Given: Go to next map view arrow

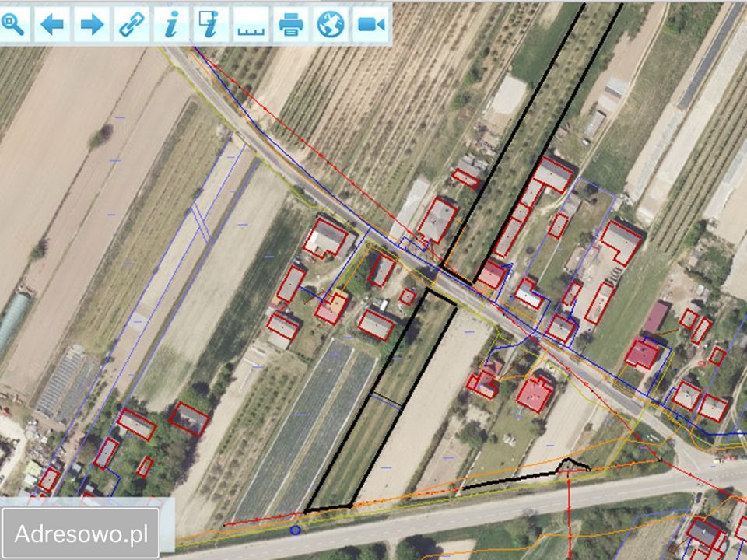Looking at the screenshot, I should point(92,24).
